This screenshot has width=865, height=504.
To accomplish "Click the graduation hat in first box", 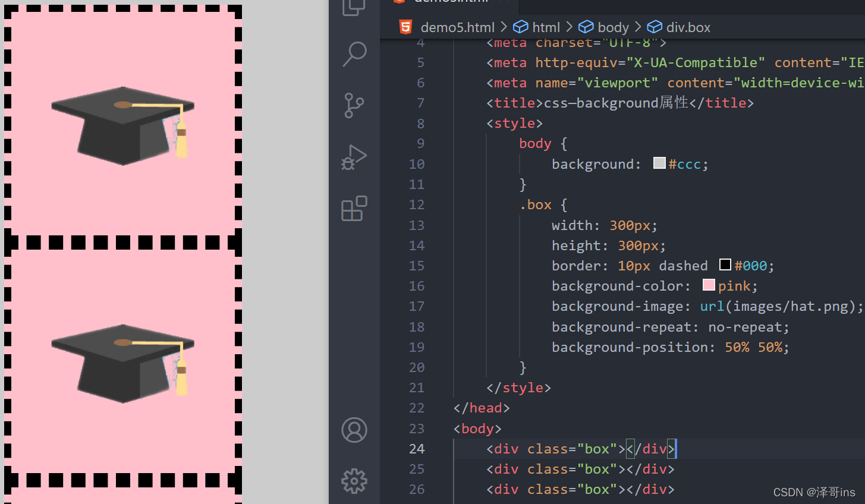I will click(123, 125).
